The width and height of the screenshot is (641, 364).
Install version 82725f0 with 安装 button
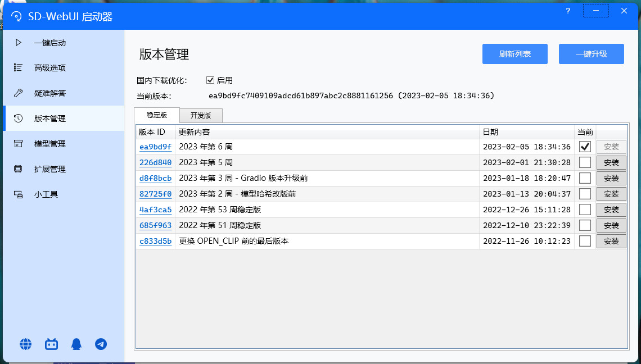(611, 194)
